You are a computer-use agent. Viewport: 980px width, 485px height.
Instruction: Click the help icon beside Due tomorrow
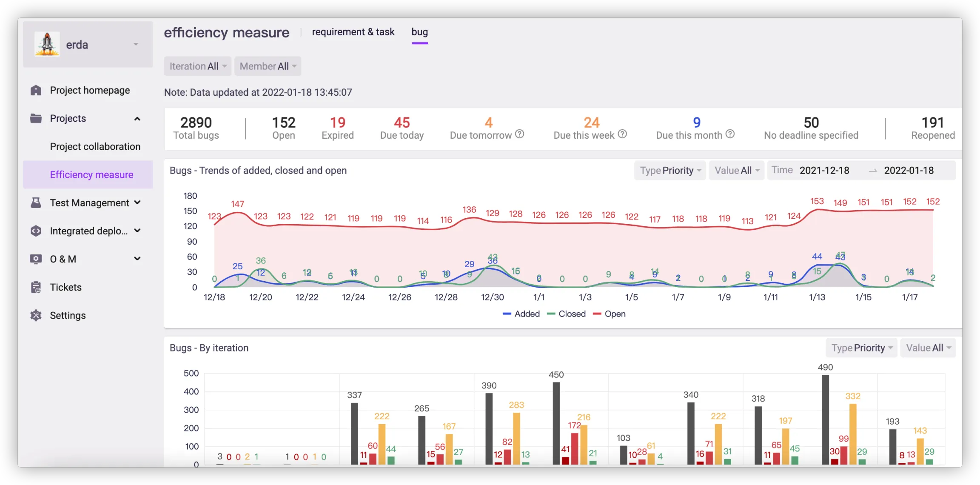point(519,134)
